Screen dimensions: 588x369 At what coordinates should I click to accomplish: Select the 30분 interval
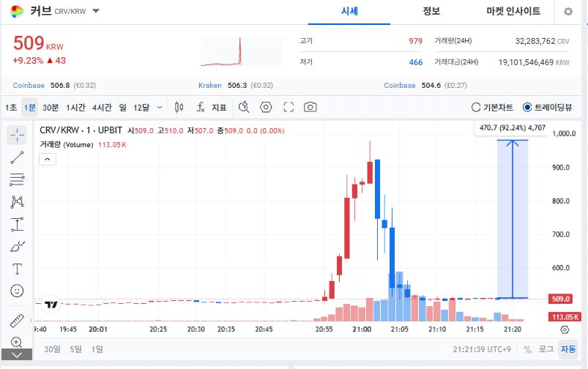pos(51,108)
